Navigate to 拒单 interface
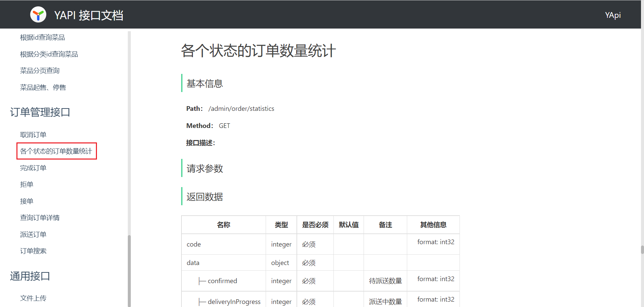This screenshot has height=307, width=644. point(26,184)
